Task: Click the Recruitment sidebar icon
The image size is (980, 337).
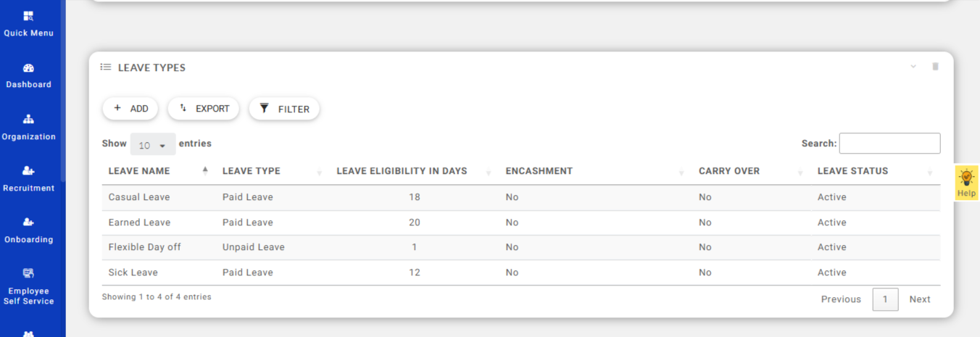Action: pos(28,171)
